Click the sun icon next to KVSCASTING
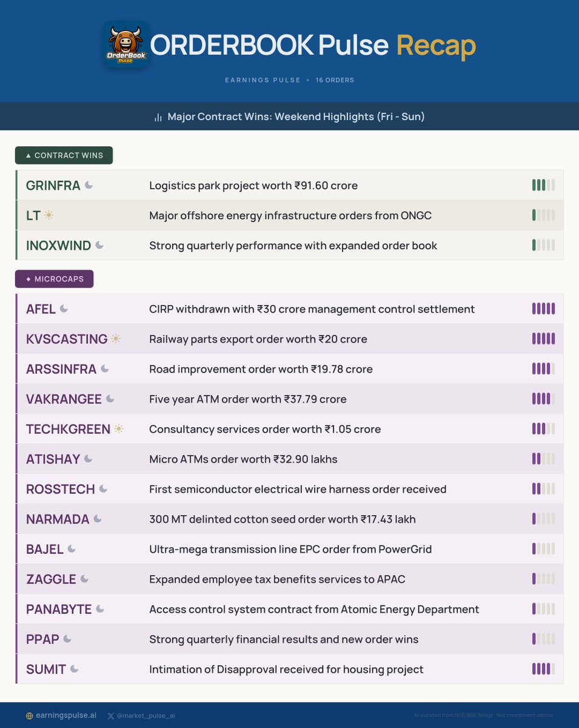Image resolution: width=579 pixels, height=728 pixels. pyautogui.click(x=116, y=339)
